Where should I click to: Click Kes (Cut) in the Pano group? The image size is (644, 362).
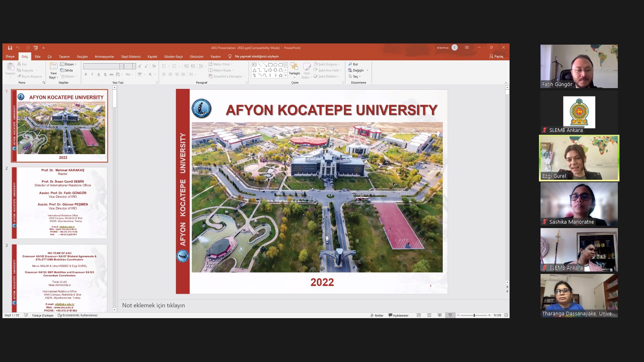click(x=22, y=64)
